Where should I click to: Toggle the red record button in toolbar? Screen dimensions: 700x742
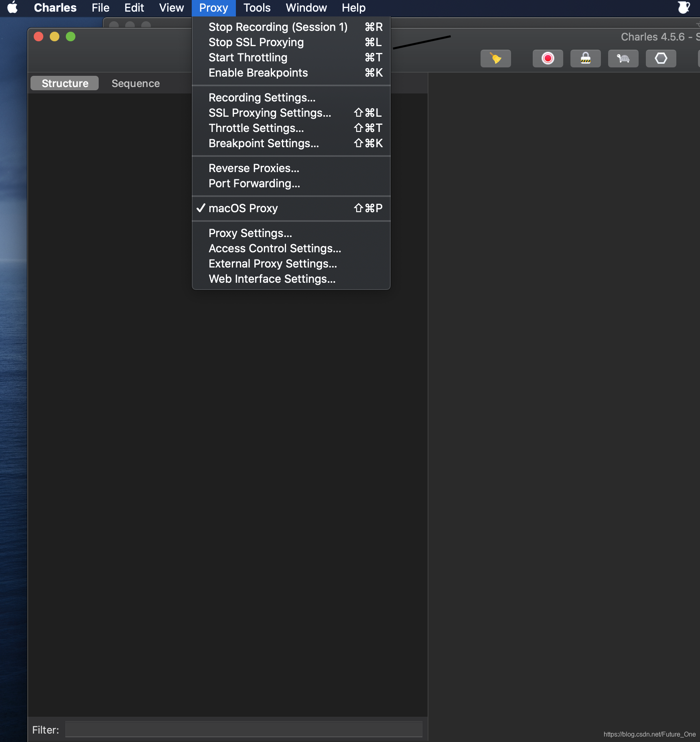(x=548, y=59)
